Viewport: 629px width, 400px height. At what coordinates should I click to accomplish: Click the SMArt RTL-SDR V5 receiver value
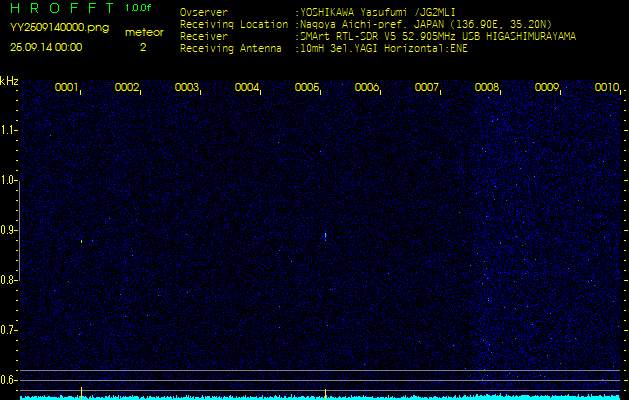tap(438, 37)
